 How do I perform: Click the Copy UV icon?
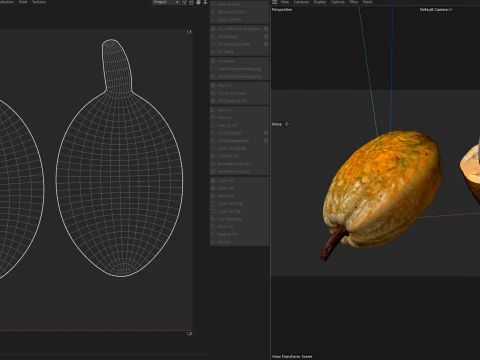point(213,181)
